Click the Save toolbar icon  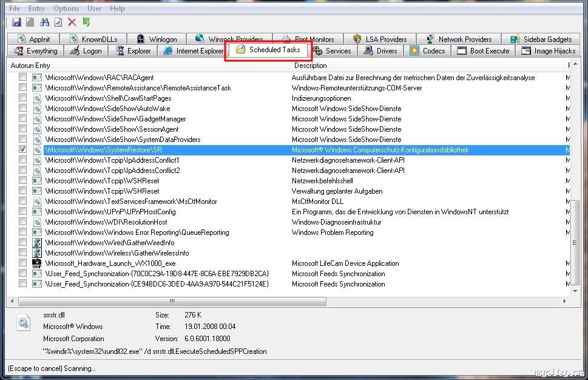click(16, 22)
